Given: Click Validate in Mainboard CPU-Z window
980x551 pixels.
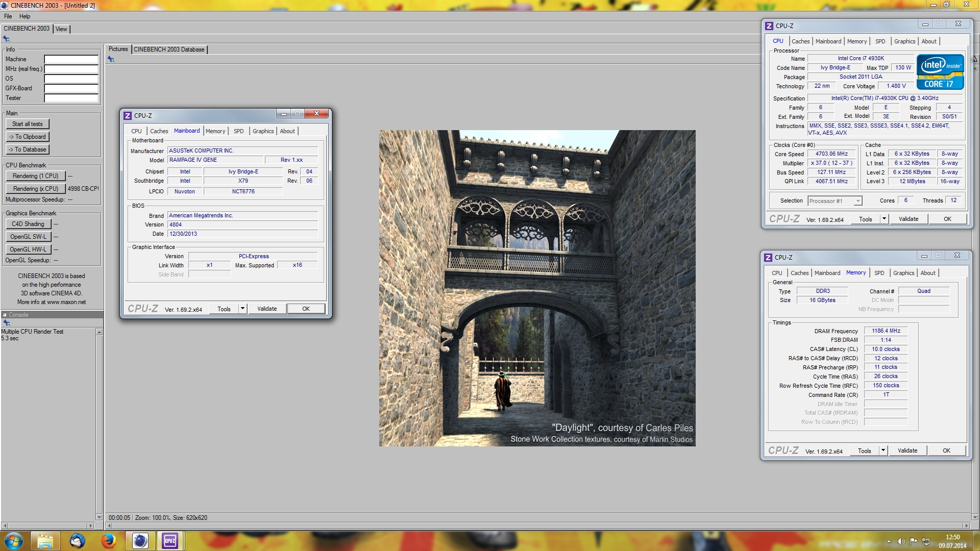Looking at the screenshot, I should (x=267, y=309).
